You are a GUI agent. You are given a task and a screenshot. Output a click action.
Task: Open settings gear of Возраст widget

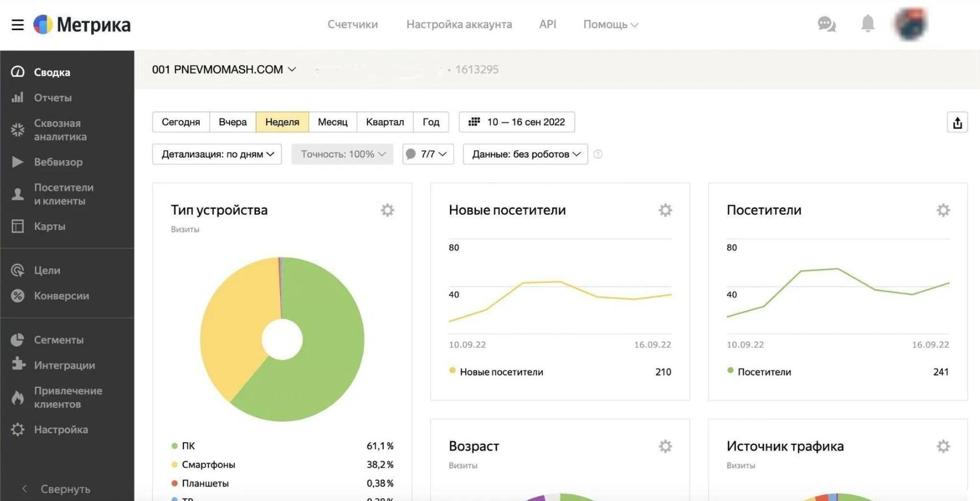(x=666, y=446)
